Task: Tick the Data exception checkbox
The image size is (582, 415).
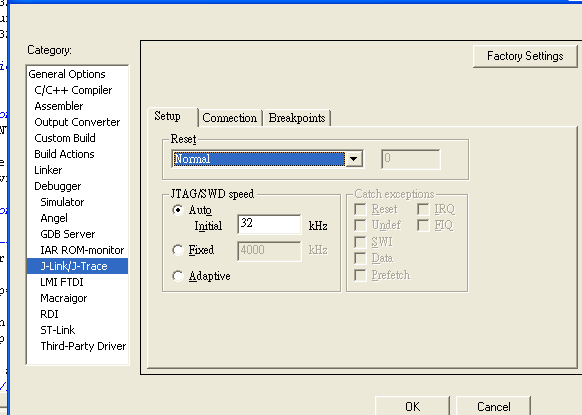Action: click(x=360, y=258)
